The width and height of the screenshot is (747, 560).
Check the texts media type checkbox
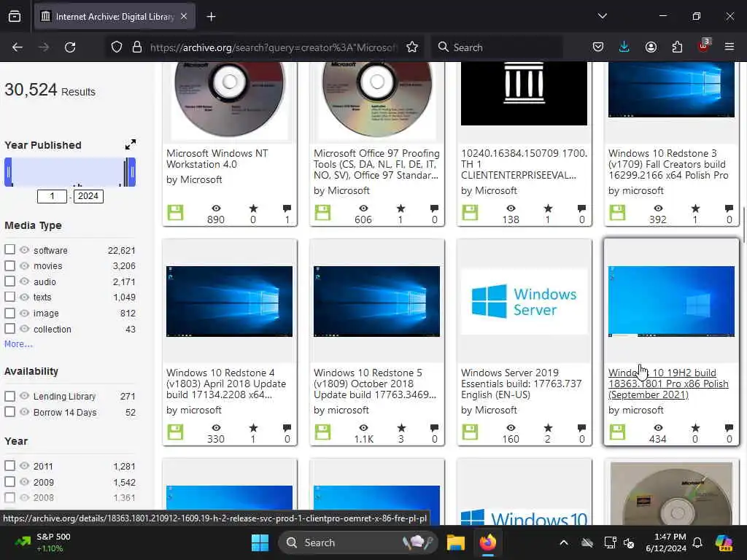click(9, 297)
